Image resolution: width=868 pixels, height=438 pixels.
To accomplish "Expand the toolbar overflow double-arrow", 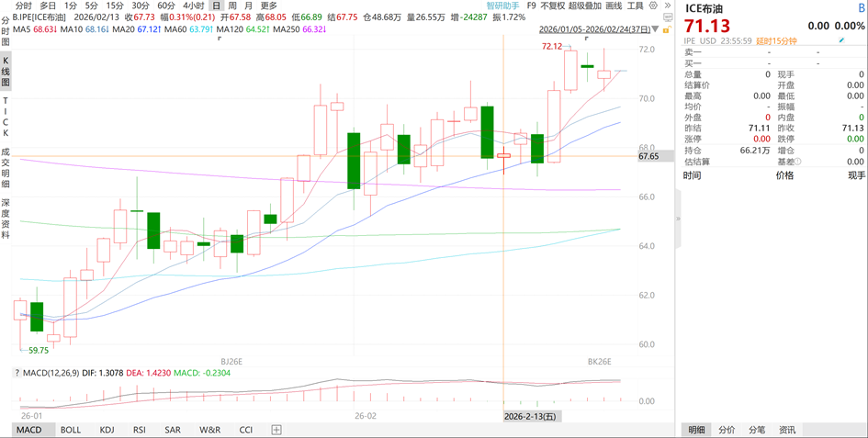I will (x=667, y=6).
